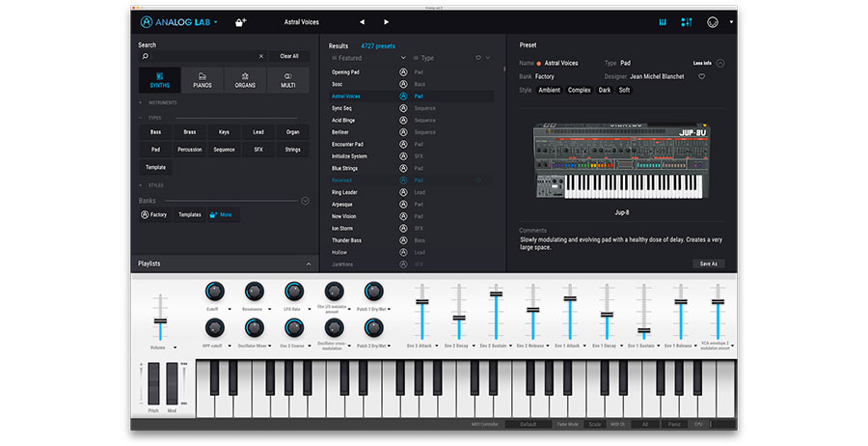Viewport: 868px width, 446px height.
Task: Select the MULTI category tab
Action: pyautogui.click(x=287, y=80)
